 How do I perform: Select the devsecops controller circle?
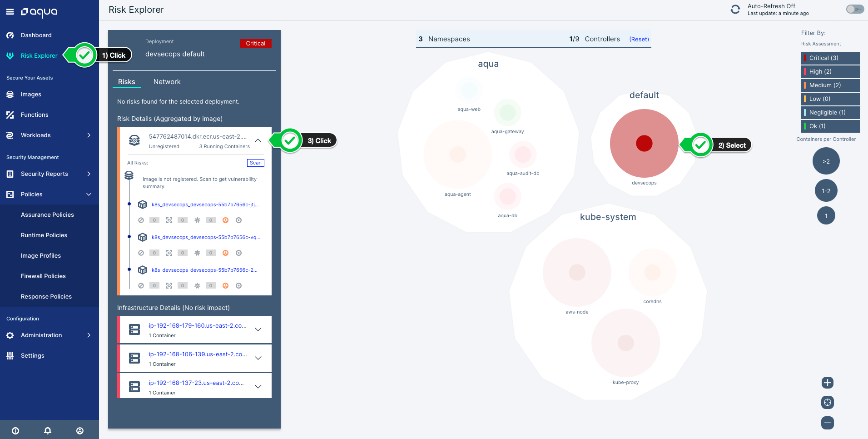tap(644, 143)
